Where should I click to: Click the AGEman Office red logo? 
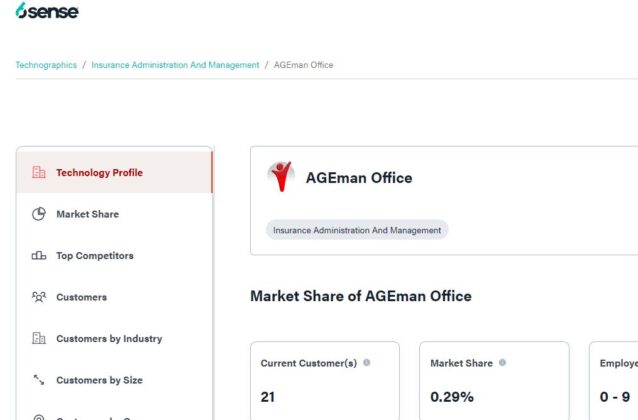click(x=281, y=176)
